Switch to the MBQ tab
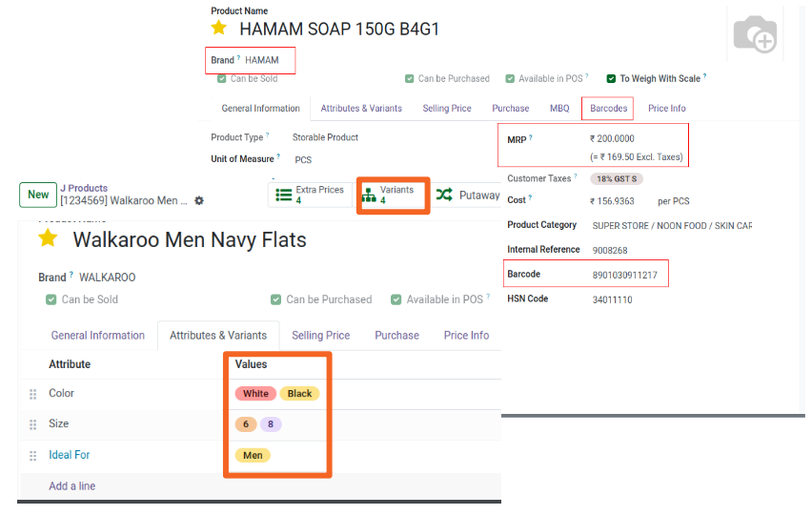This screenshot has height=515, width=812. tap(559, 109)
